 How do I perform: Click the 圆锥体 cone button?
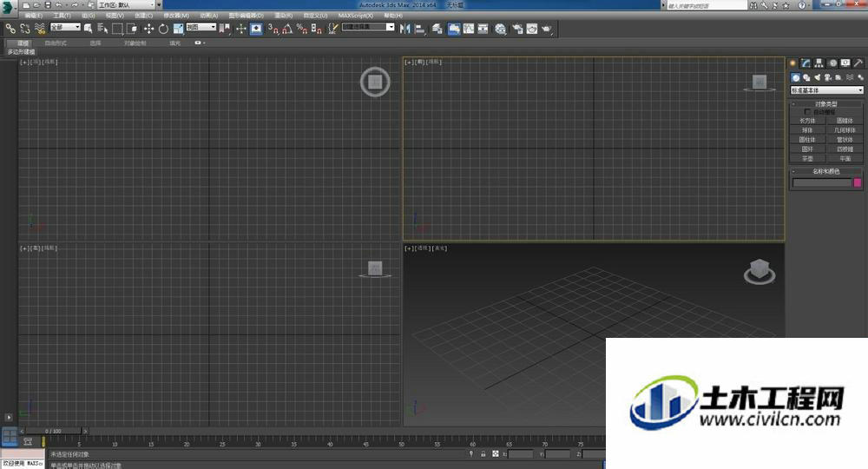pos(845,121)
